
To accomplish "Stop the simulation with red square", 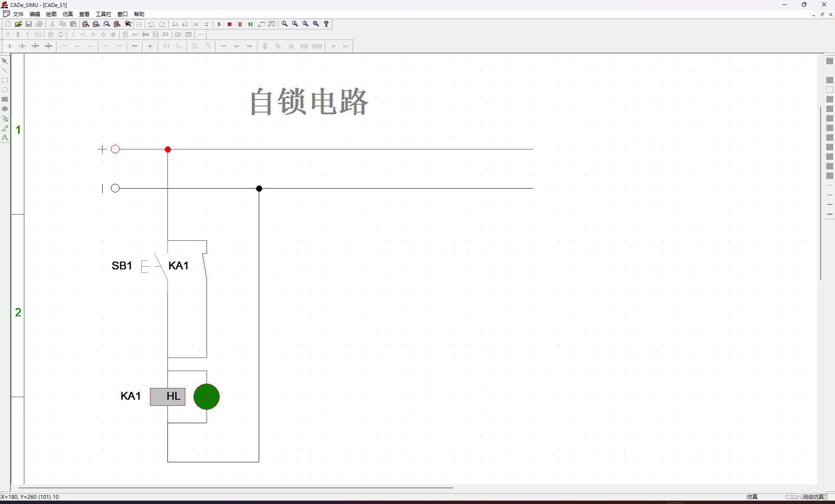I will click(x=230, y=24).
